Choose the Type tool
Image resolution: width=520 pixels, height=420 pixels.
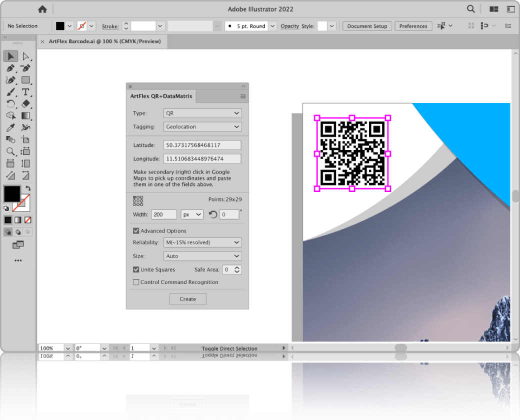tap(26, 92)
